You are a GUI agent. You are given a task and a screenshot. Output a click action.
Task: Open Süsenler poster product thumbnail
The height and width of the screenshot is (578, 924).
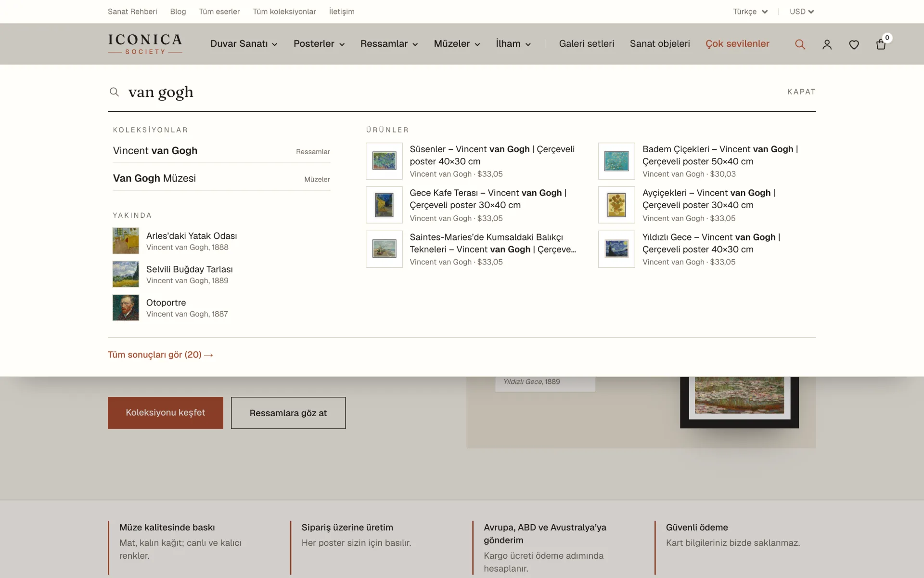[384, 161]
